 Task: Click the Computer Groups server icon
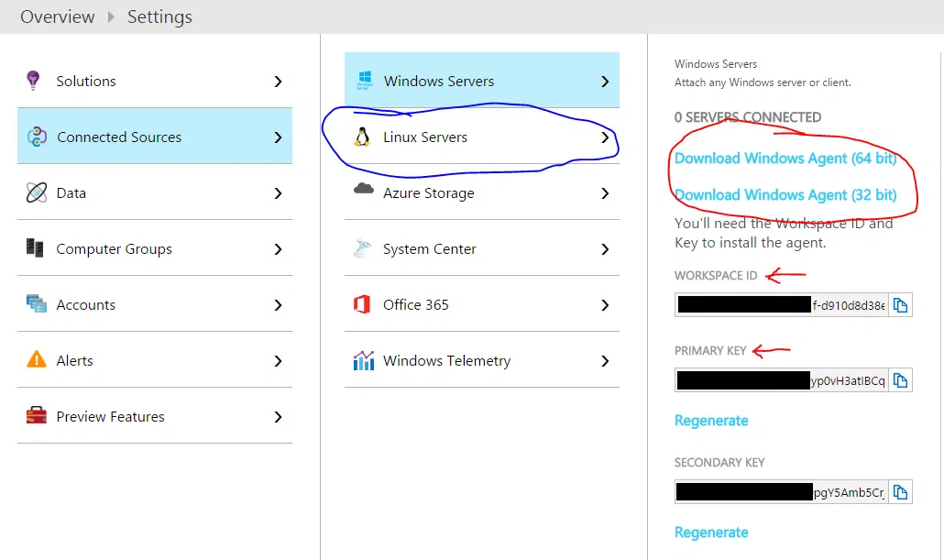tap(35, 248)
